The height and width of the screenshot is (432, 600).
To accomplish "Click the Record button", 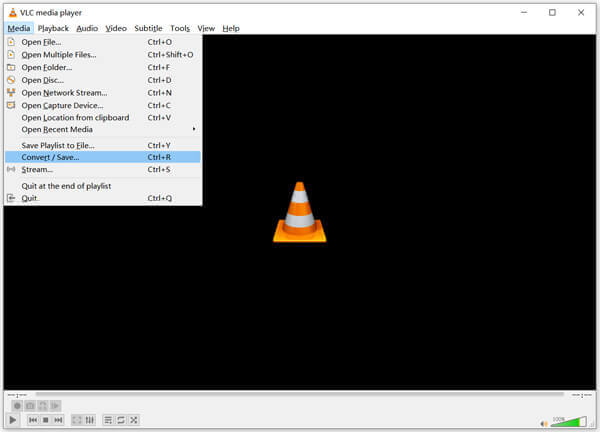I will tap(17, 406).
